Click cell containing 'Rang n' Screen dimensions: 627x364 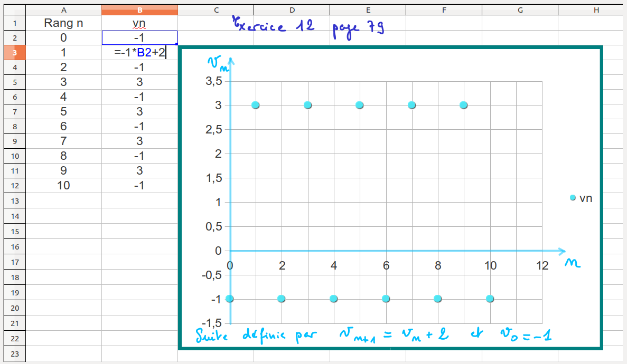click(x=63, y=23)
